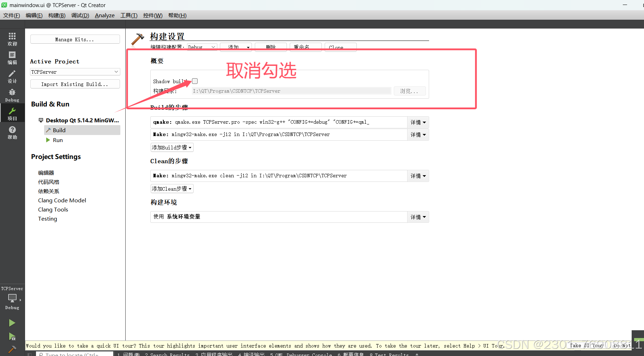Expand 详情 for the qmake build step
The image size is (644, 356).
pos(418,122)
